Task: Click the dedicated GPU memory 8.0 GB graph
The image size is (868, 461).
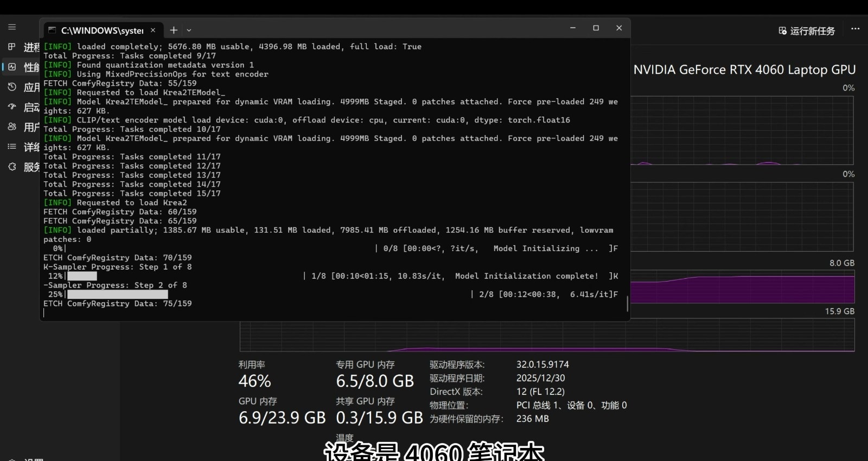Action: pyautogui.click(x=743, y=286)
